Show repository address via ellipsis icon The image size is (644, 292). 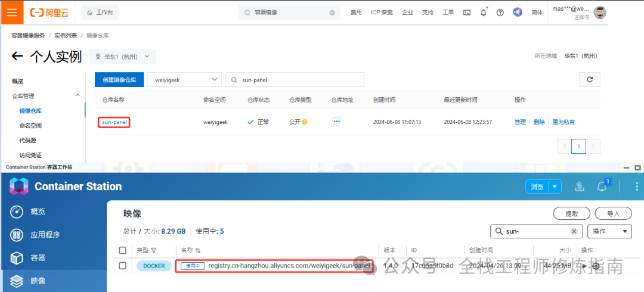pos(337,122)
